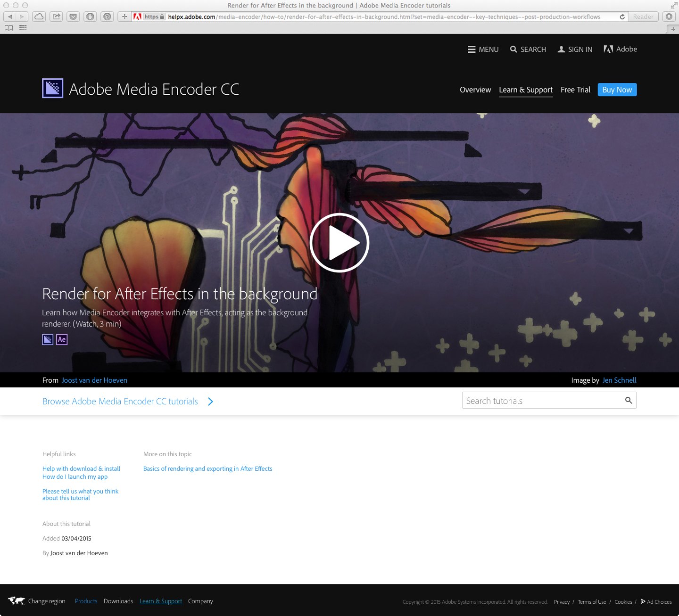
Task: Open a new tab with plus
Action: click(x=673, y=29)
